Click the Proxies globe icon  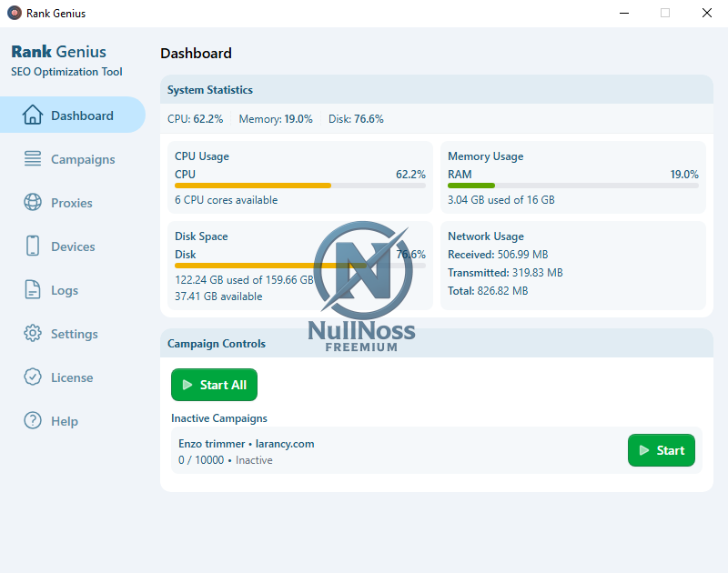tap(32, 203)
